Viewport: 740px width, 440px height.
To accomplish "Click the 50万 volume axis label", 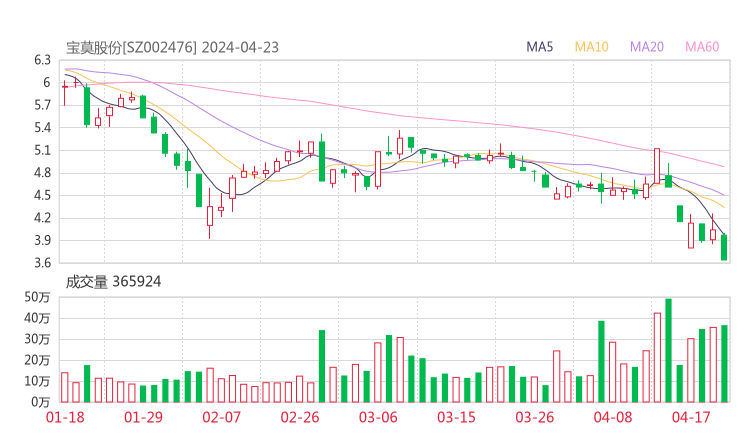I will coord(37,297).
